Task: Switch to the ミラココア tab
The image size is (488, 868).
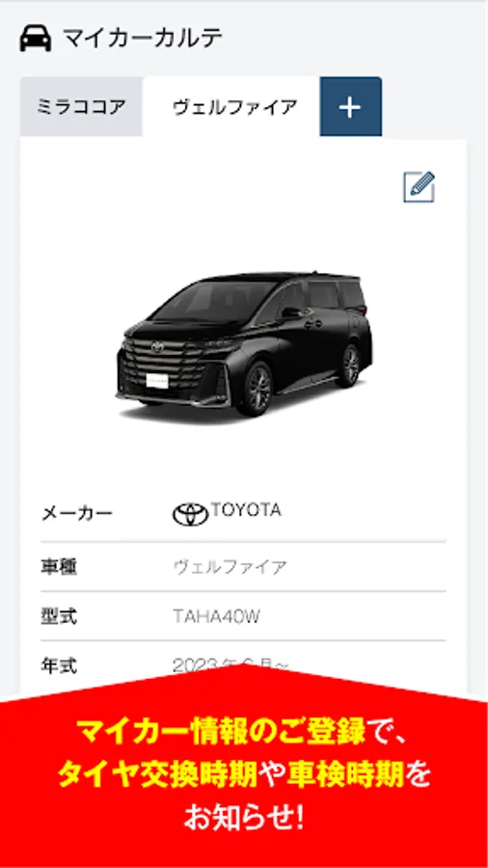Action: (81, 107)
